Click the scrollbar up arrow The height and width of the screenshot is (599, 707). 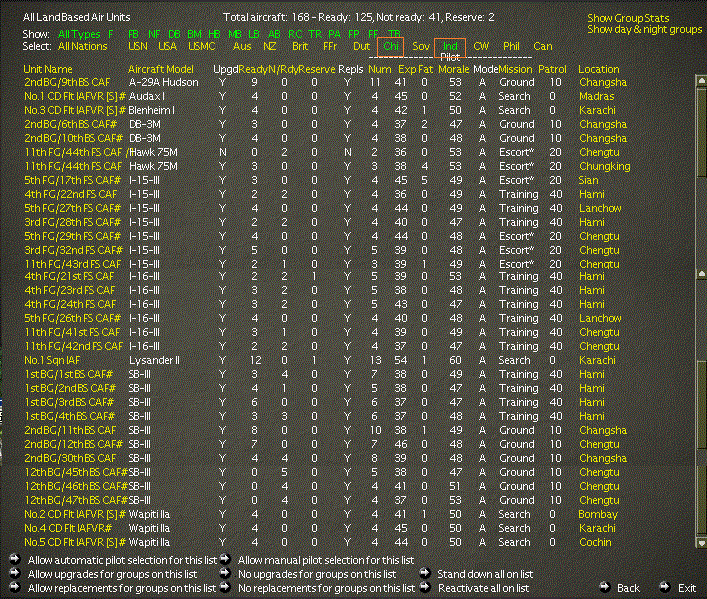(702, 81)
